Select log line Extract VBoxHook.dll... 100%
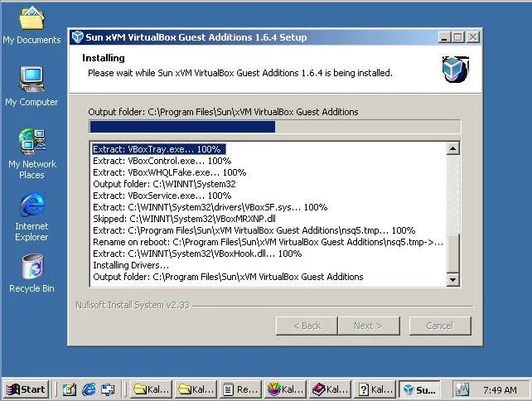The width and height of the screenshot is (532, 401). [197, 254]
